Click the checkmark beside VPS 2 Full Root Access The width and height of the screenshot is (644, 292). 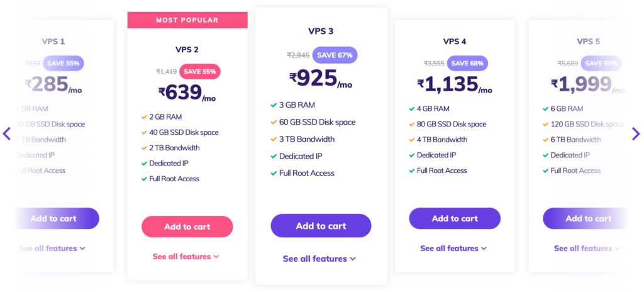[x=144, y=179]
